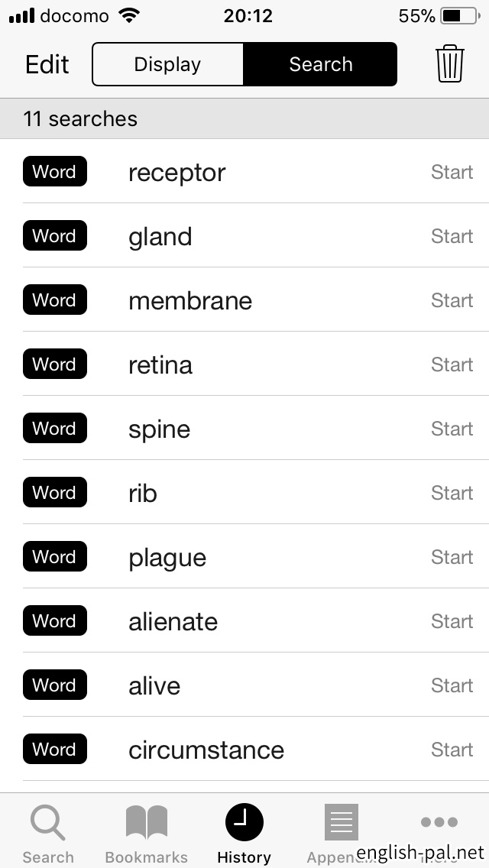
Task: Open the rib history entry
Action: [143, 494]
